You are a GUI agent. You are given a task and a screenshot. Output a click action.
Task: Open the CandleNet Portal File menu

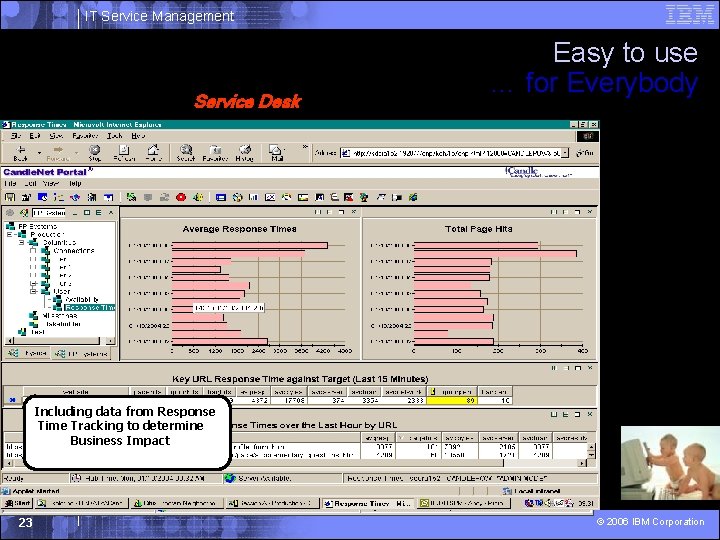(10, 184)
